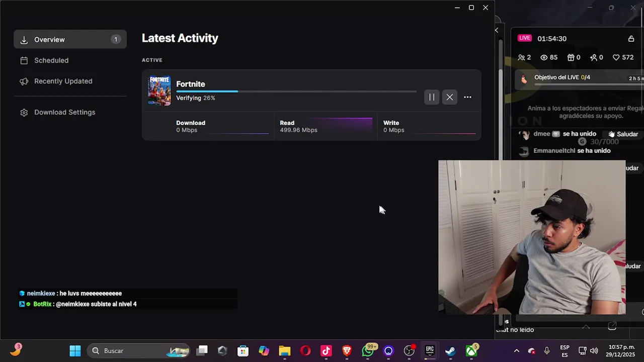
Task: Click the new followers icon showing 0
Action: click(x=594, y=57)
